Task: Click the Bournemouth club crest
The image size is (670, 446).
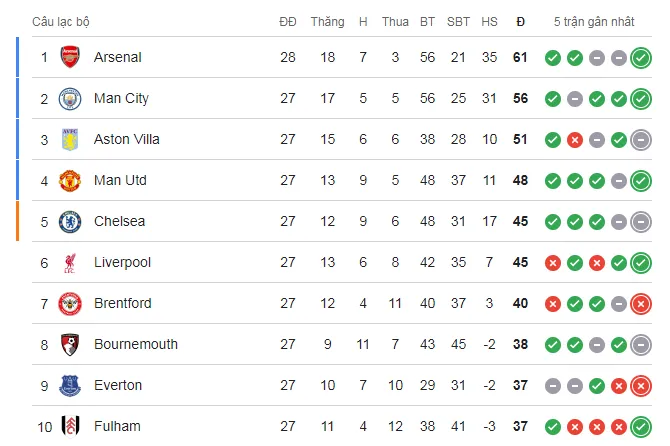Action: pos(69,344)
